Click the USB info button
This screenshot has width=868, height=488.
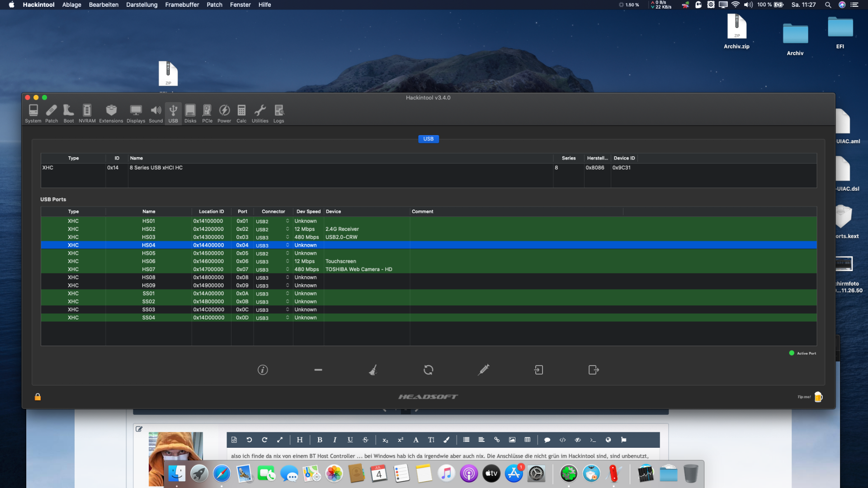(x=263, y=370)
